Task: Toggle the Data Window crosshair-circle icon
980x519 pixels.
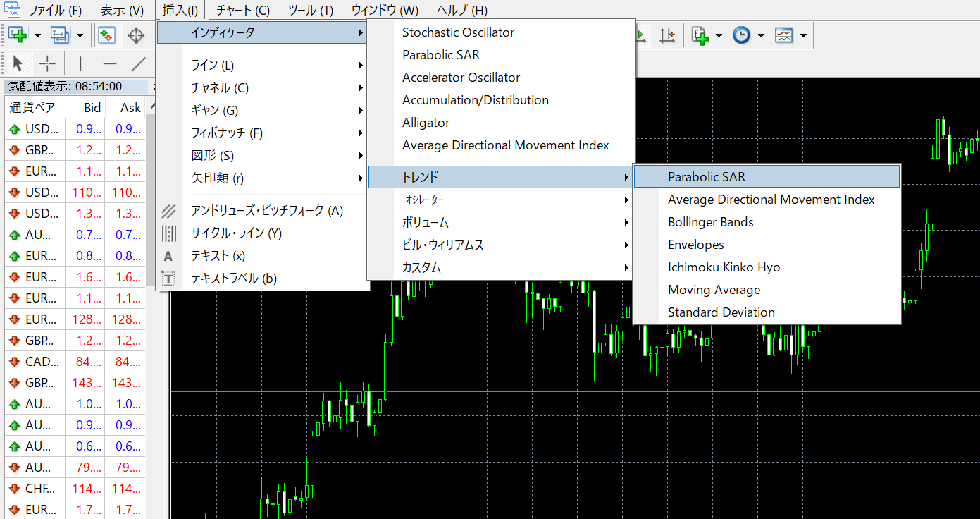Action: 135,35
